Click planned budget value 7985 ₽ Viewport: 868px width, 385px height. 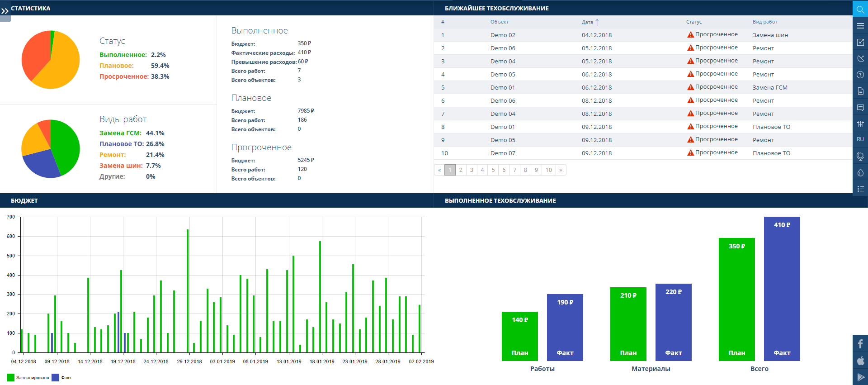tap(306, 111)
